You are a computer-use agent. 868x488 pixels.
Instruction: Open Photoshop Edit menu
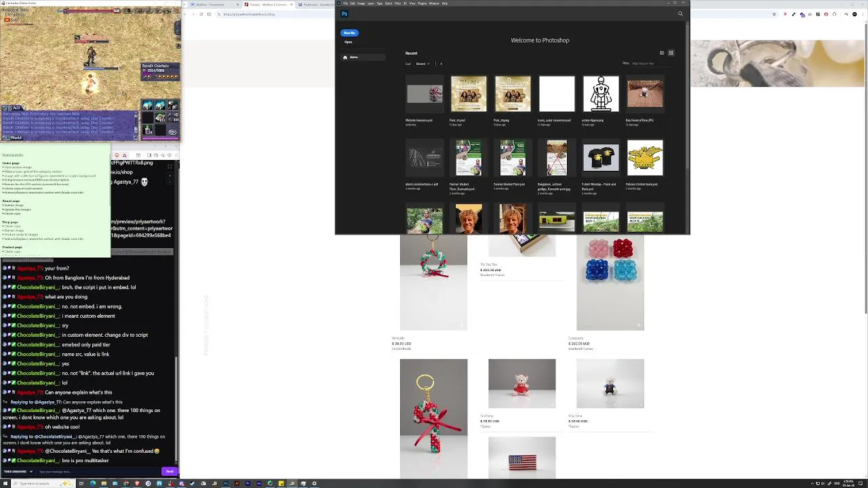[353, 3]
